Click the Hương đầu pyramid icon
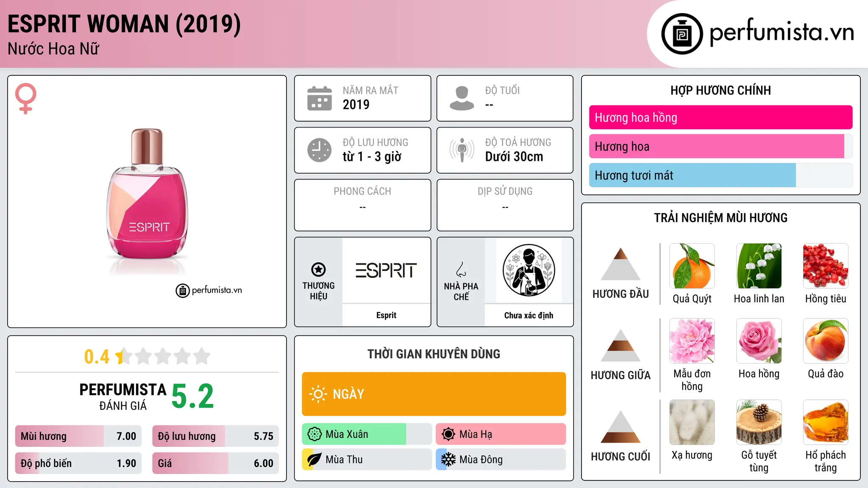Viewport: 868px width, 488px height. (x=620, y=264)
